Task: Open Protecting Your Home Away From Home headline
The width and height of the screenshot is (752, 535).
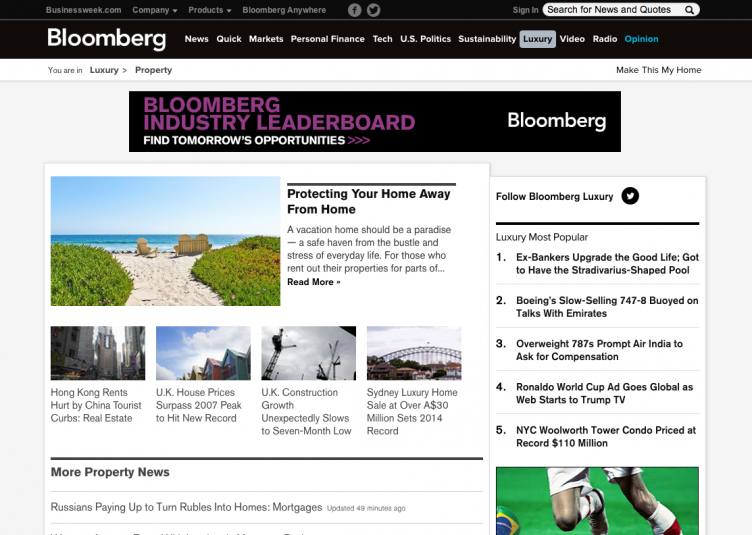Action: click(x=368, y=201)
